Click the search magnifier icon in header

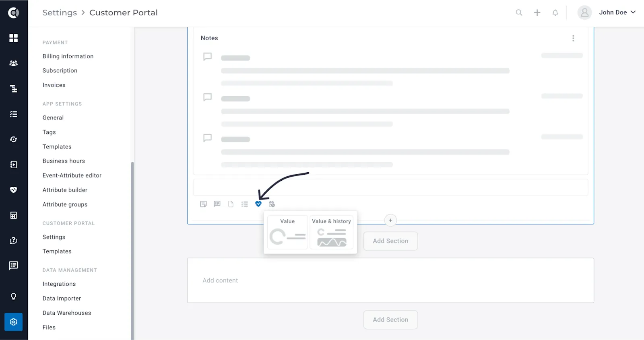pyautogui.click(x=519, y=12)
